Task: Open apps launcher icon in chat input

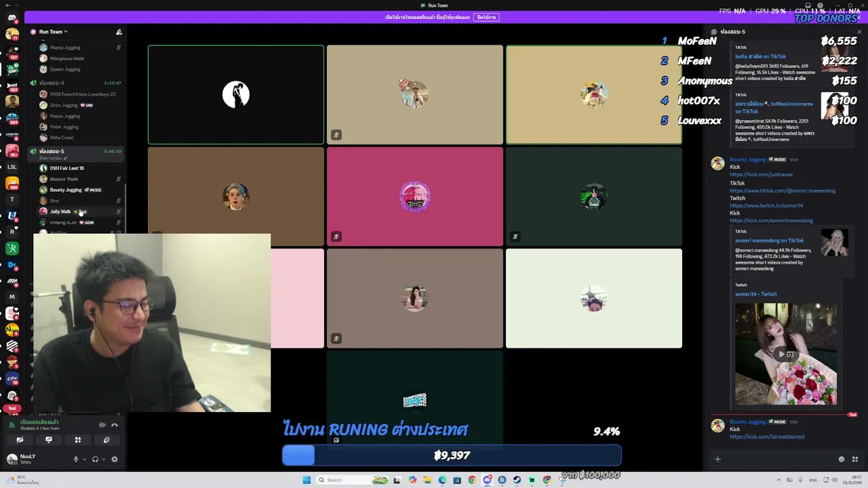Action: [854, 459]
